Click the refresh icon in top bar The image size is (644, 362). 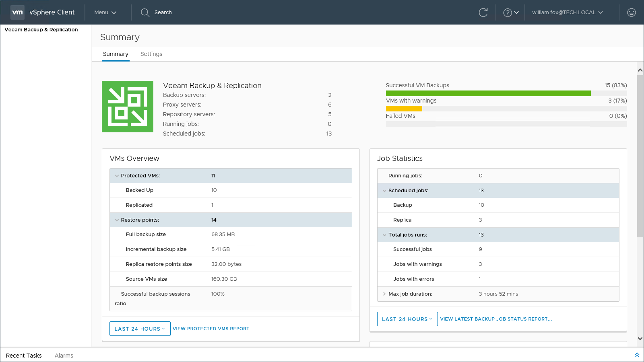(x=483, y=12)
